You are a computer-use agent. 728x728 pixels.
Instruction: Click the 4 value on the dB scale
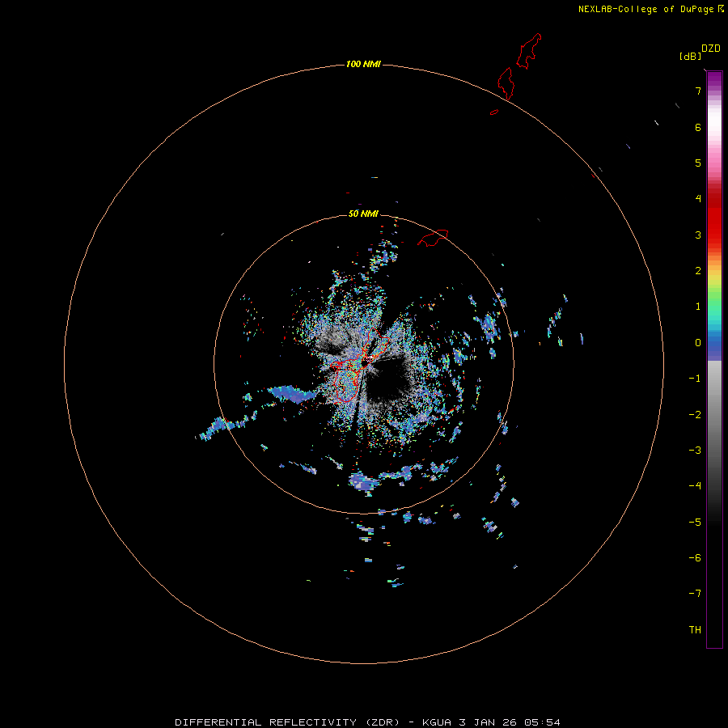pyautogui.click(x=698, y=199)
